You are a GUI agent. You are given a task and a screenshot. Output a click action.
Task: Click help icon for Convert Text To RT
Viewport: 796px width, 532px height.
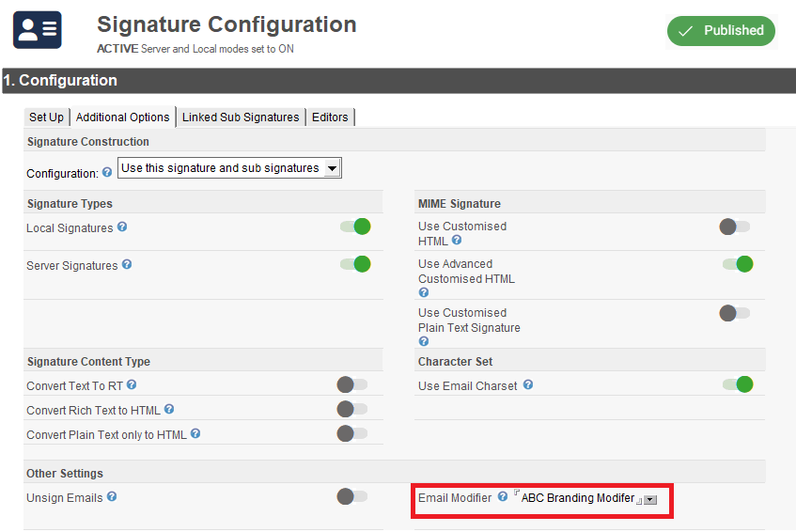click(132, 384)
